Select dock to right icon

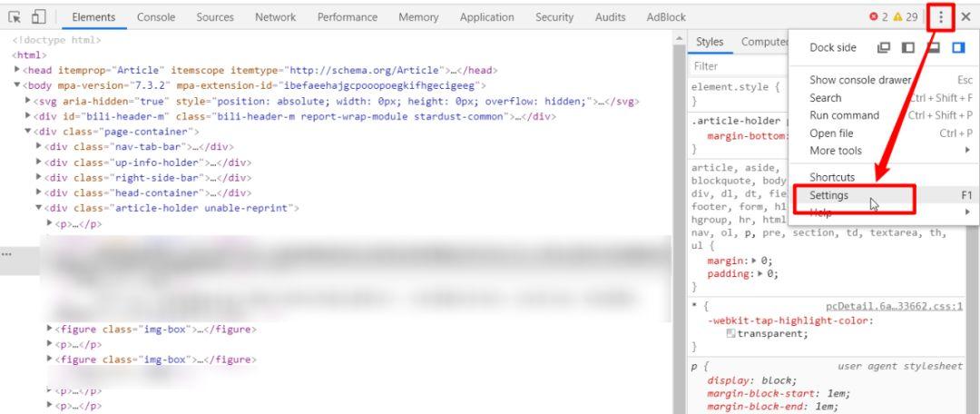(x=958, y=47)
